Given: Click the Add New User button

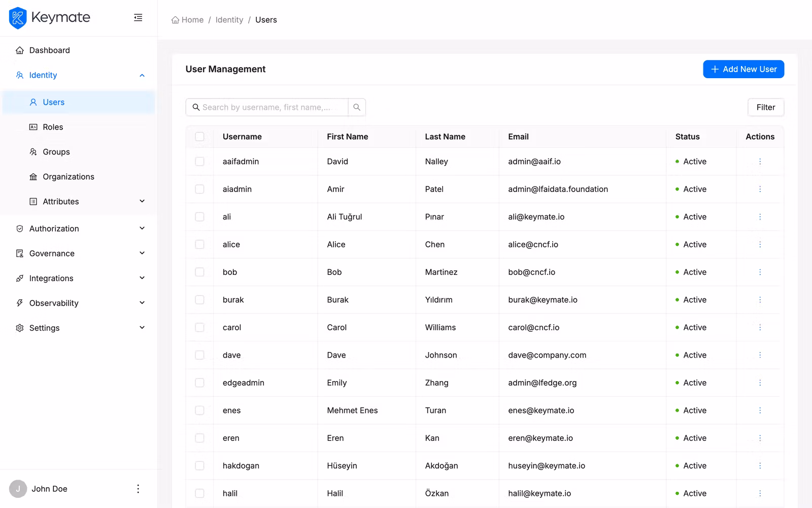Looking at the screenshot, I should point(743,69).
